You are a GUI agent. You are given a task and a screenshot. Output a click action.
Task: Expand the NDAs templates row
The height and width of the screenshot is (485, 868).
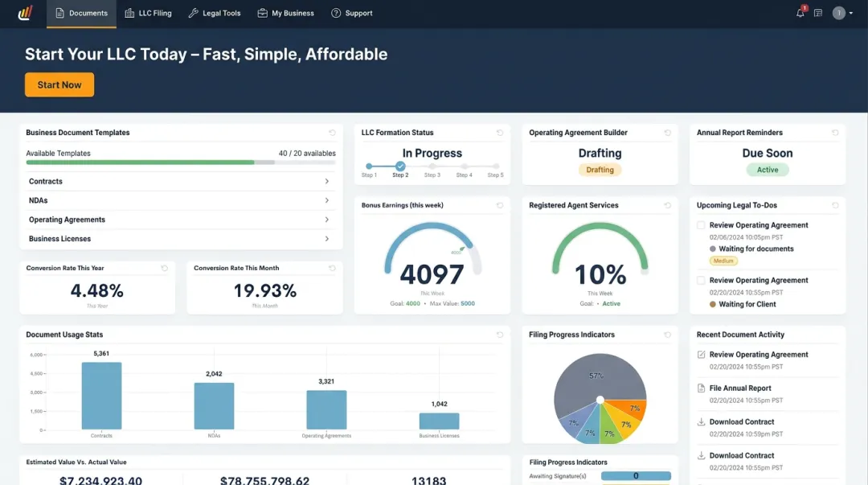(181, 200)
